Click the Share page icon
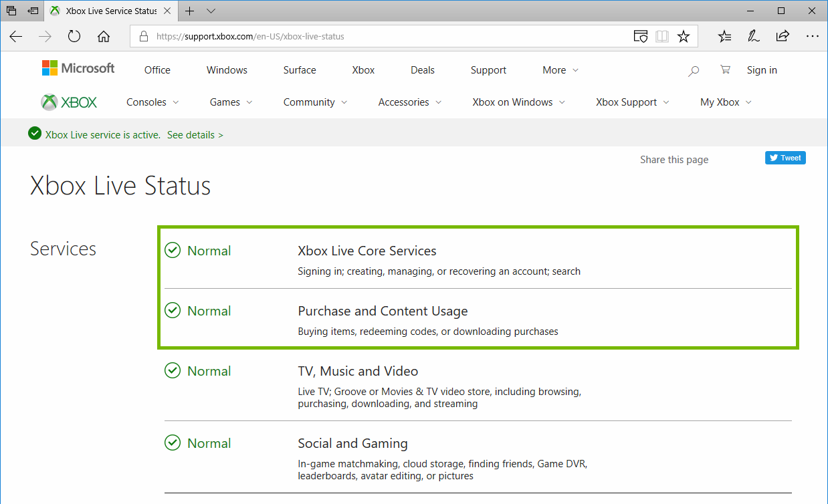The width and height of the screenshot is (828, 504). coord(783,37)
